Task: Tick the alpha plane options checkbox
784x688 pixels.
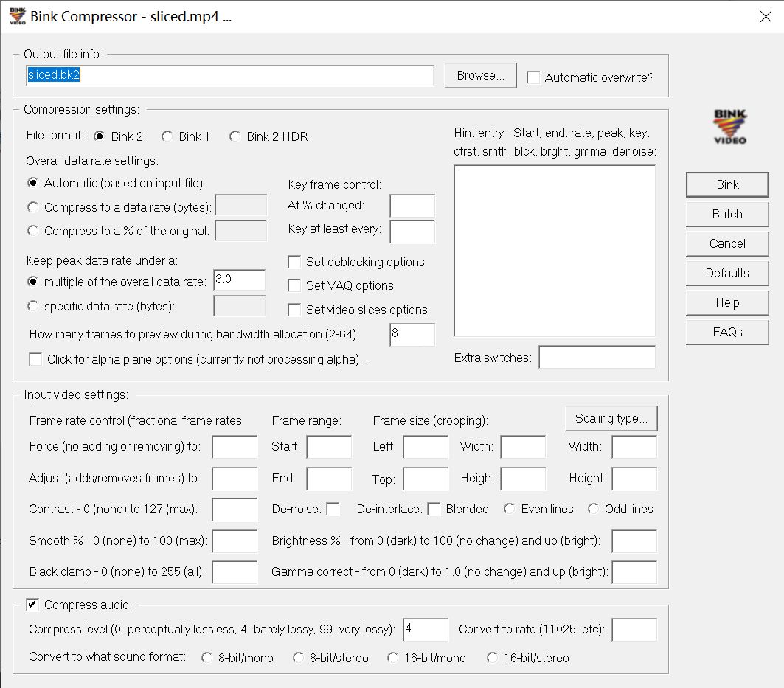Action: 35,359
